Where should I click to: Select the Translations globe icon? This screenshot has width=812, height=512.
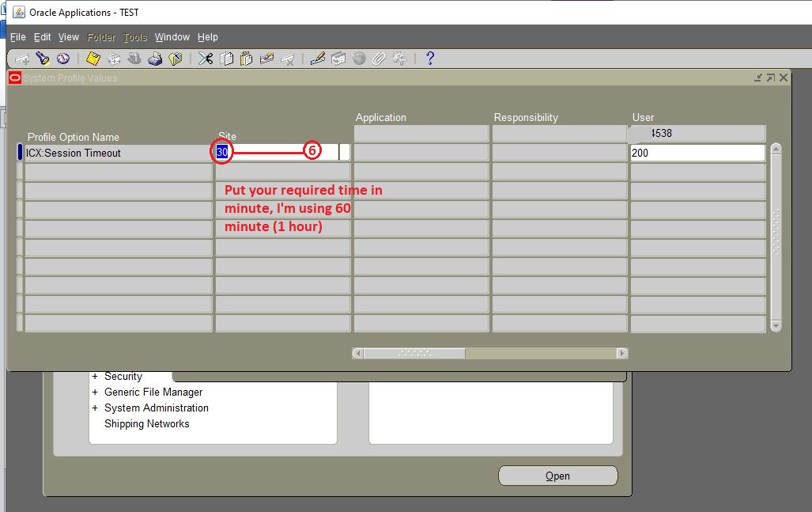pyautogui.click(x=360, y=58)
